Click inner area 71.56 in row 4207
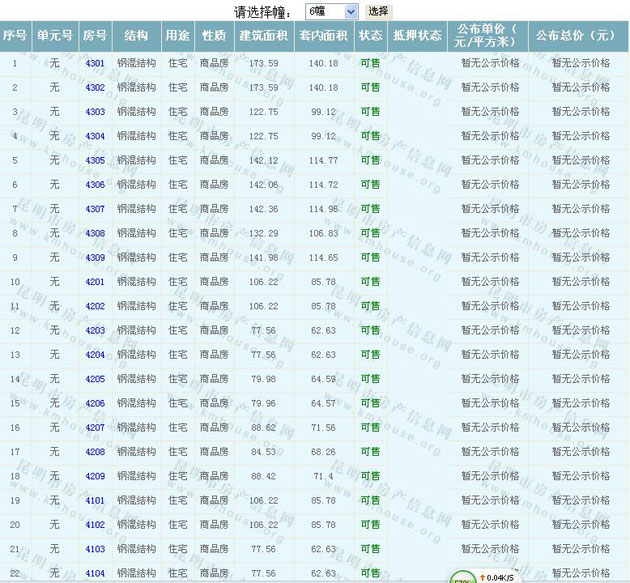 323,428
